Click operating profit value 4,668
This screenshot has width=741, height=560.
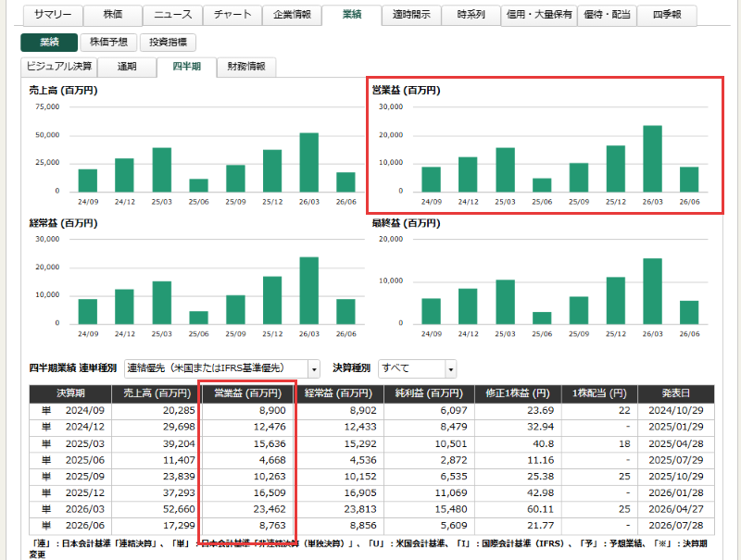click(x=272, y=460)
